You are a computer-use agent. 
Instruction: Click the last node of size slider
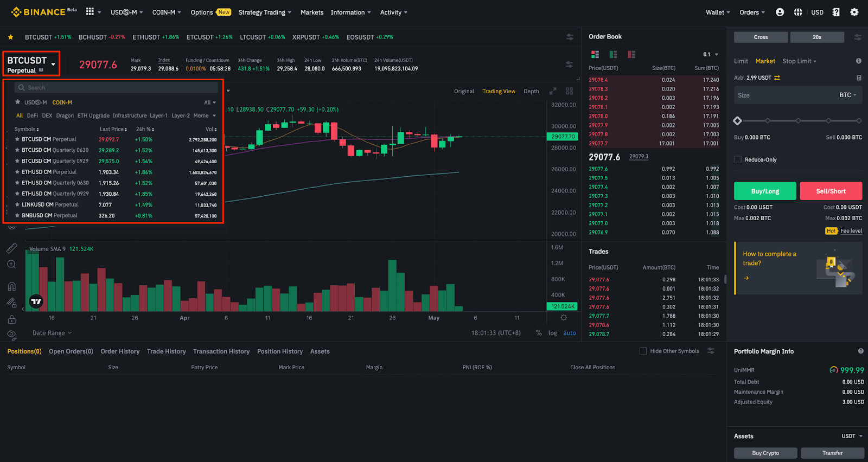click(859, 121)
